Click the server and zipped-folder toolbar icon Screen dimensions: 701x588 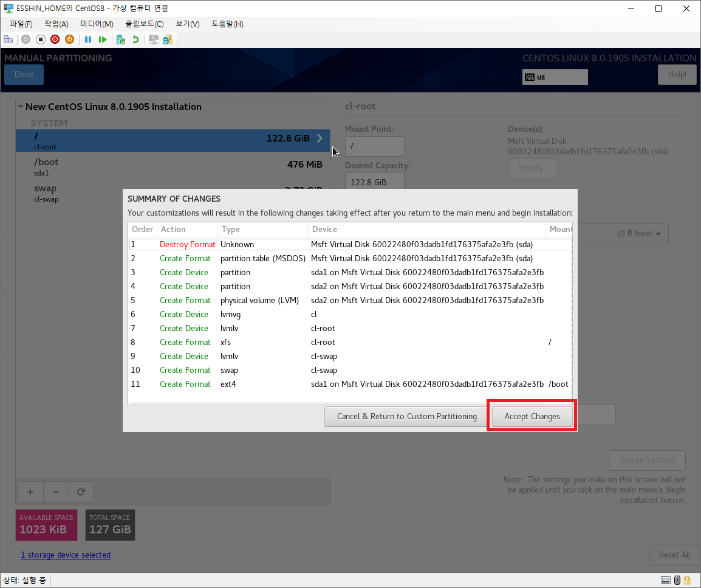tap(168, 39)
